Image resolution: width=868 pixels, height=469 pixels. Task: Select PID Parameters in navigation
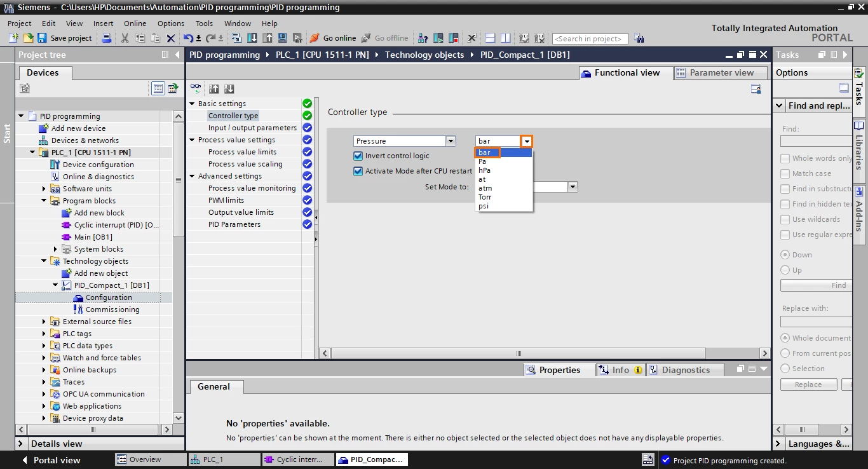tap(234, 224)
